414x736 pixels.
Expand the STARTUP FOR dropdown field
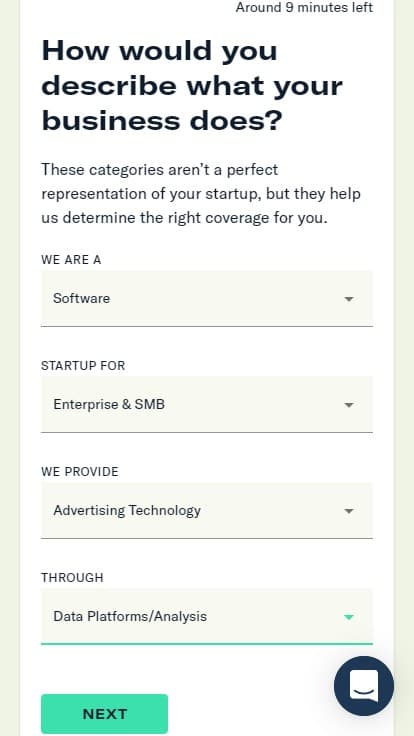(x=207, y=405)
